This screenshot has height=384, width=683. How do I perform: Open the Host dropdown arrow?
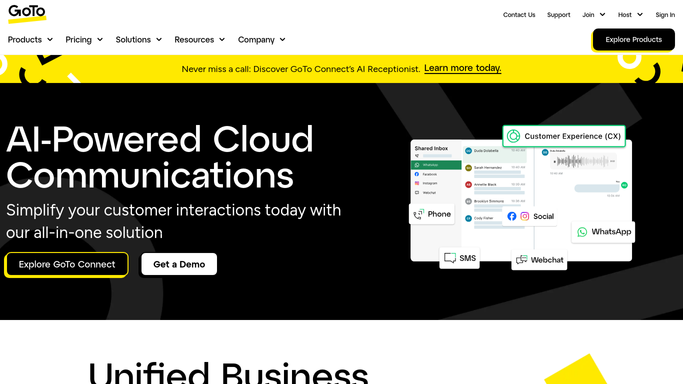640,14
